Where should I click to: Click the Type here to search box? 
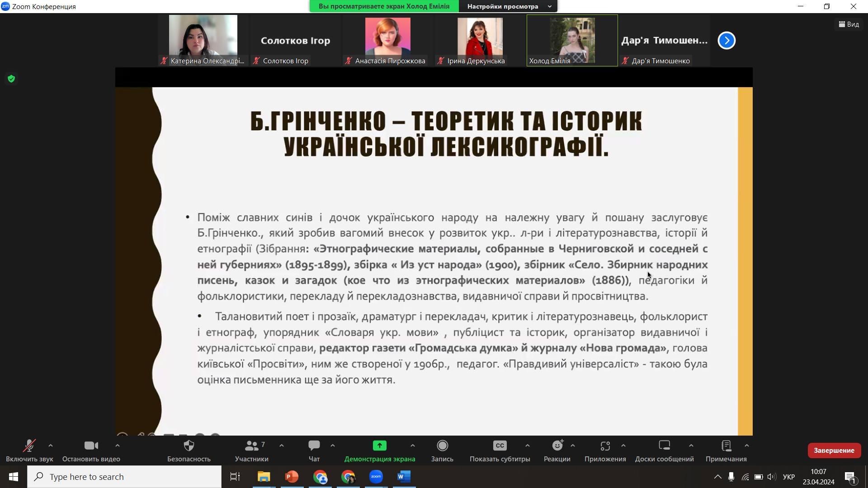coord(124,477)
